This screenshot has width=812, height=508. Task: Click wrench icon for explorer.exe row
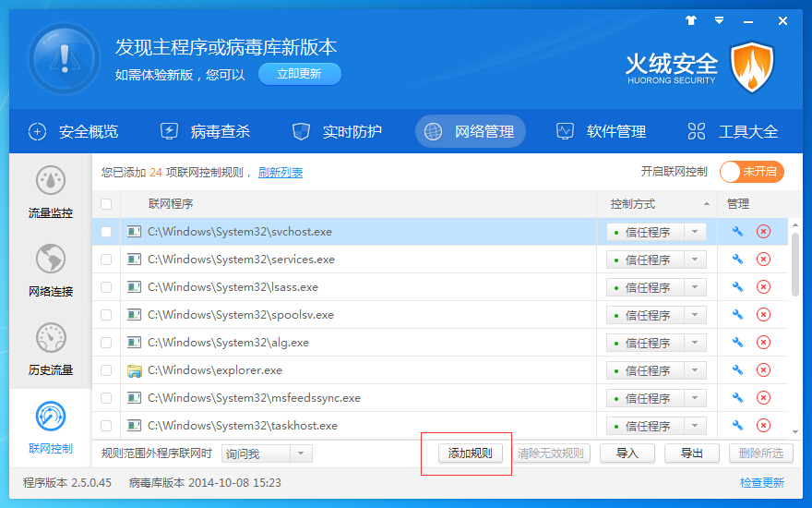coord(737,370)
